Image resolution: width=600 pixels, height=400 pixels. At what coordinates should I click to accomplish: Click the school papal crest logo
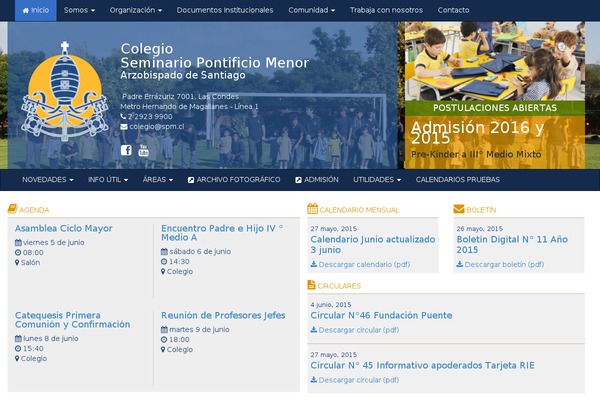[65, 91]
